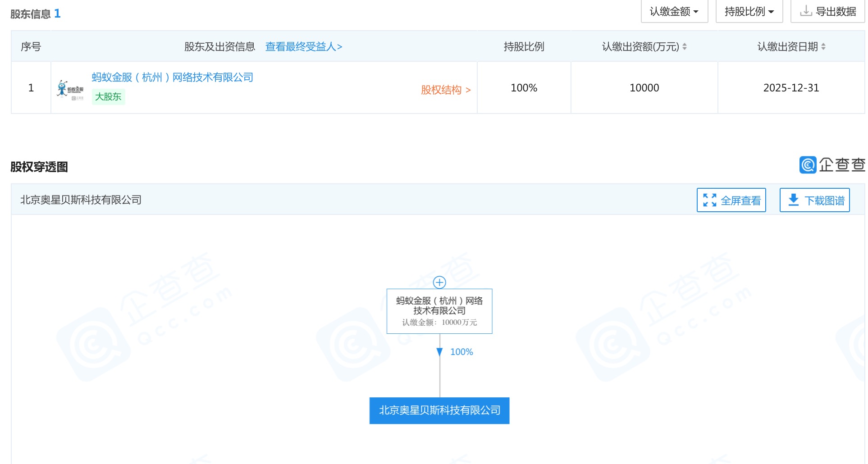868x464 pixels.
Task: Select the 北京奥星贝斯科技有限公司 chart node
Action: [439, 410]
